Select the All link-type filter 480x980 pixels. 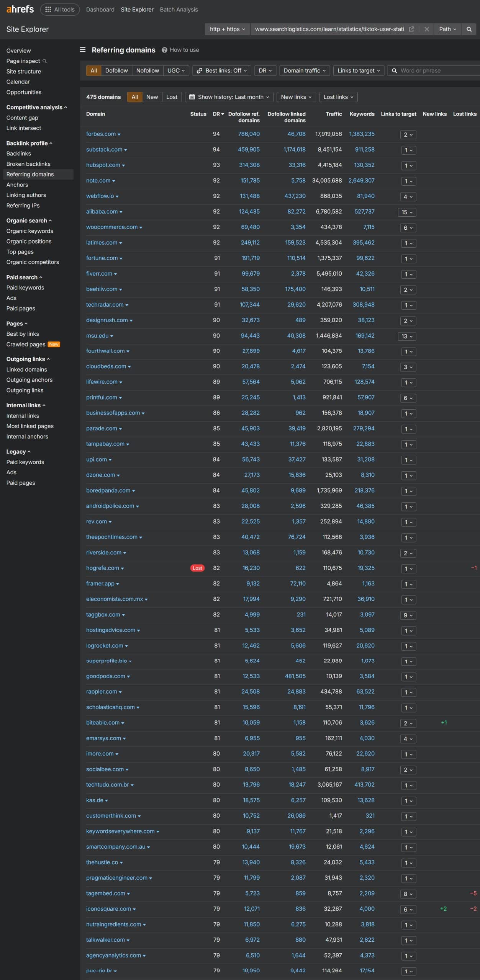point(94,70)
